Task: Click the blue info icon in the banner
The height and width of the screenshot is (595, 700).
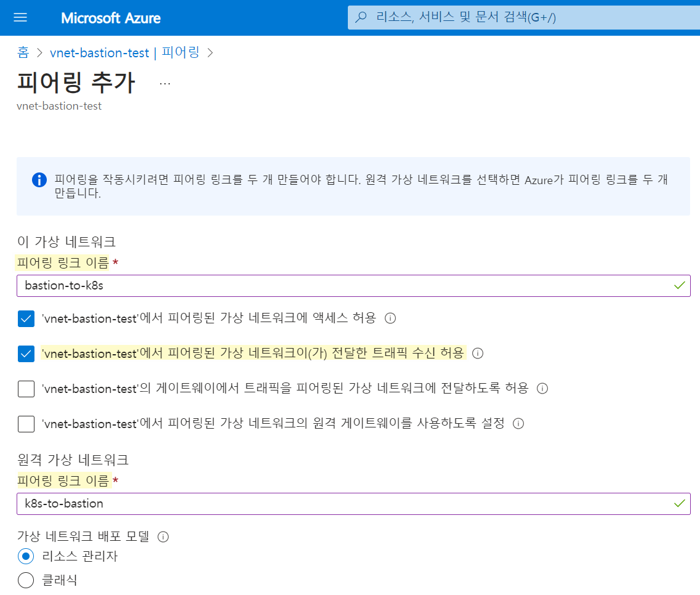Action: click(39, 180)
